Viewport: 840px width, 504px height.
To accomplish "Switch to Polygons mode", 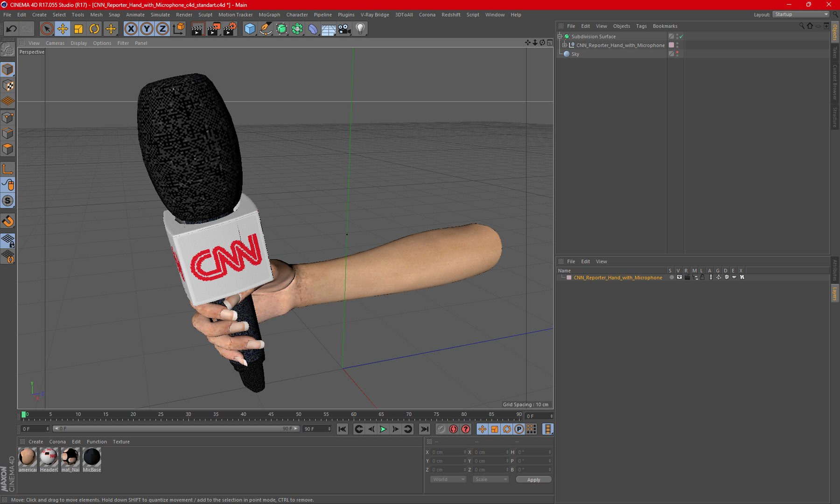I will (x=8, y=149).
